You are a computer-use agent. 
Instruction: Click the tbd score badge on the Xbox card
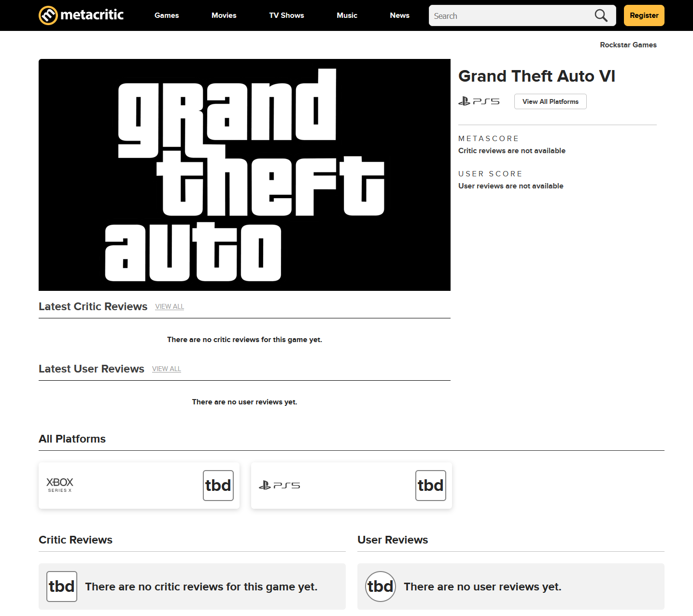[218, 486]
